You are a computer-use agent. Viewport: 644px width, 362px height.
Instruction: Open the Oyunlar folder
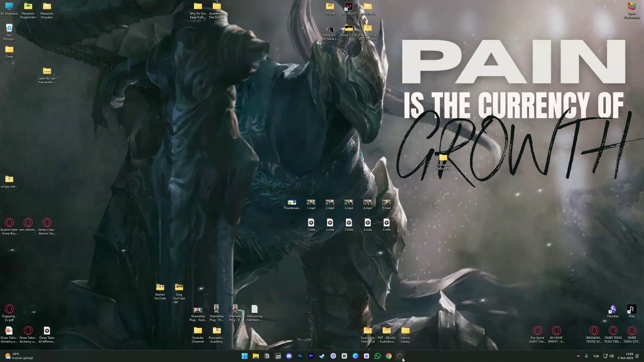[330, 9]
